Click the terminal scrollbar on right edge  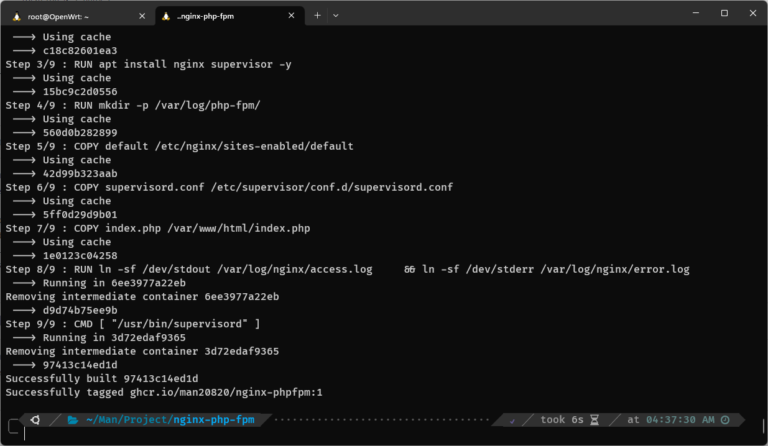click(764, 426)
